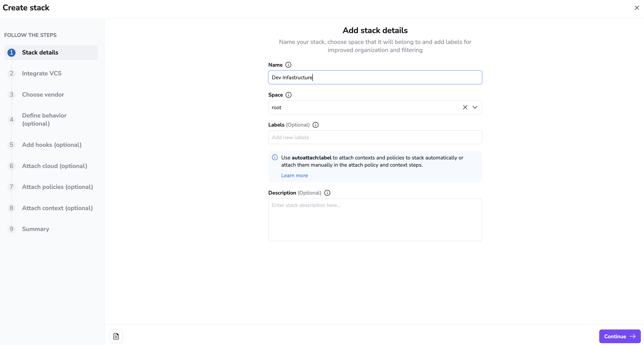Jump to Define behavior (optional) step
The width and height of the screenshot is (644, 345).
coord(44,119)
